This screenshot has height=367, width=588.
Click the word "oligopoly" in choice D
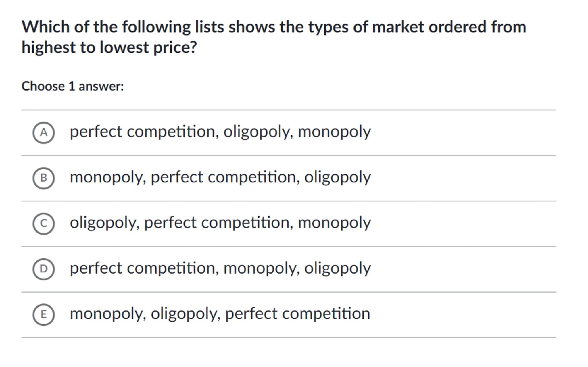[337, 268]
